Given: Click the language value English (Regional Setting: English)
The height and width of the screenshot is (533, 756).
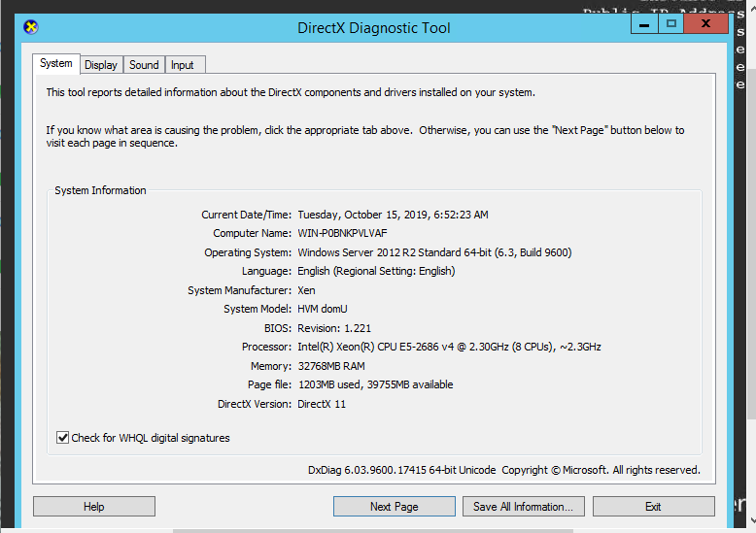Looking at the screenshot, I should pos(376,271).
